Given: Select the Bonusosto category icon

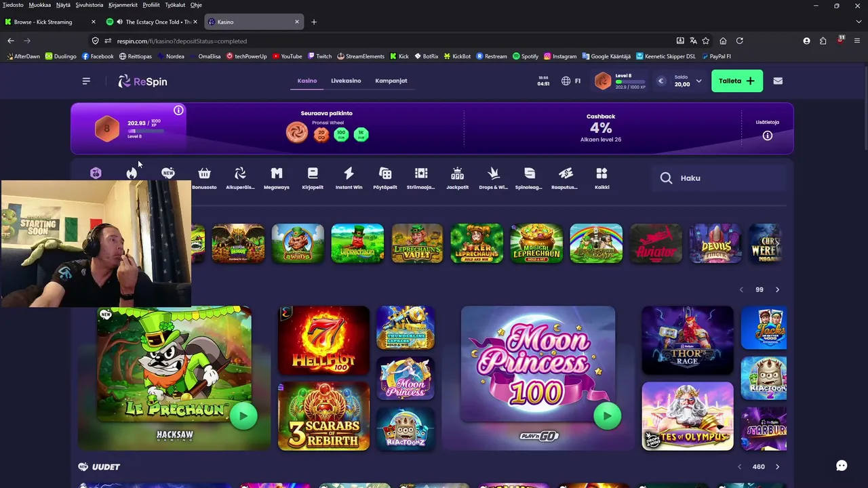Looking at the screenshot, I should point(204,178).
